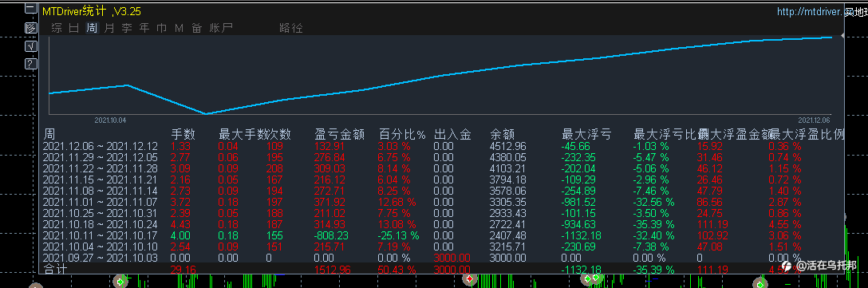Click the 盈亏金额 column header
This screenshot has width=868, height=288.
[339, 134]
